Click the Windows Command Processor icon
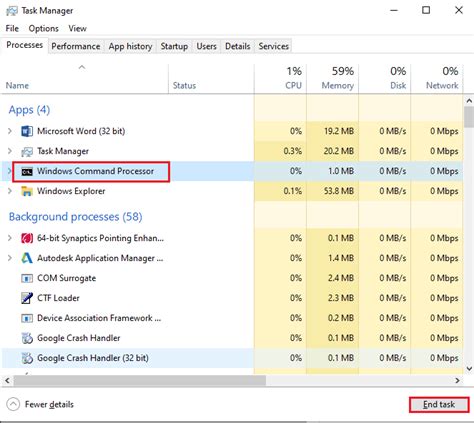474x423 pixels. pos(27,171)
